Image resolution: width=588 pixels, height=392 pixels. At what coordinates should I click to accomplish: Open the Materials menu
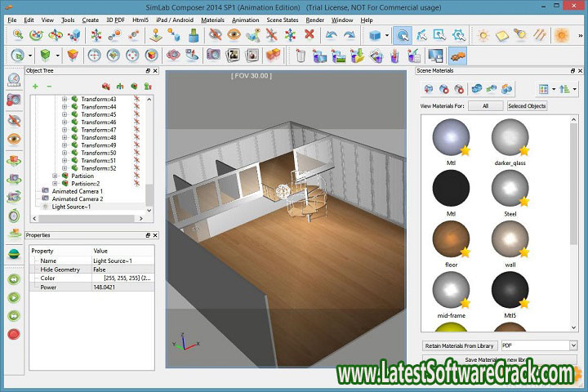coord(212,20)
